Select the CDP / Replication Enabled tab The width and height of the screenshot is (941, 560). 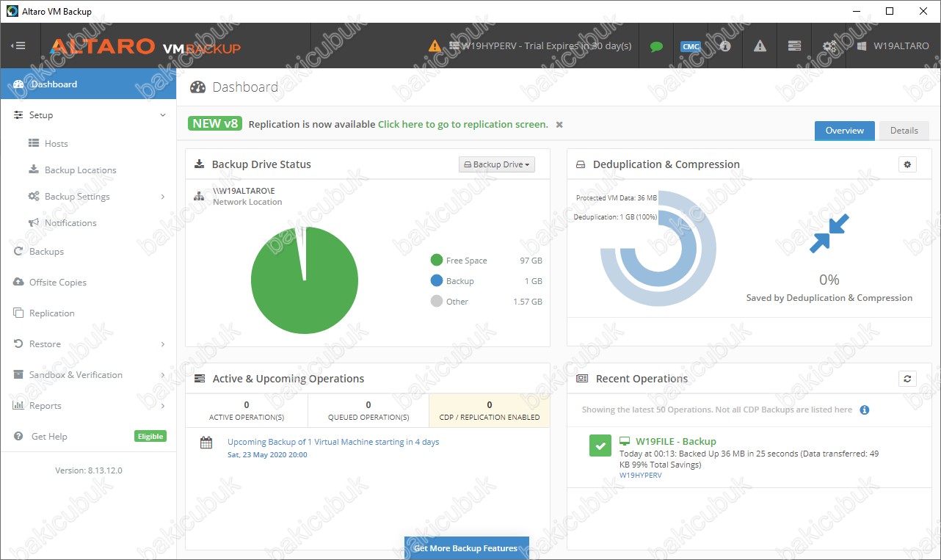click(x=490, y=410)
